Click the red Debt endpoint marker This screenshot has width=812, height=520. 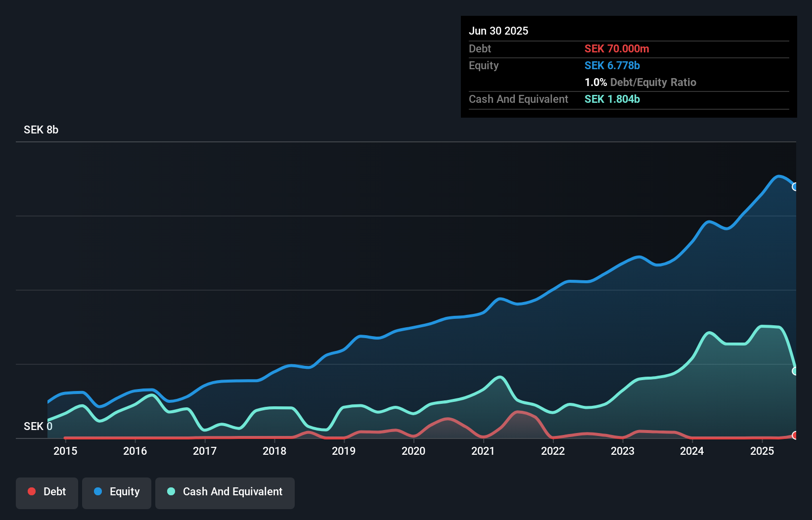pos(795,435)
